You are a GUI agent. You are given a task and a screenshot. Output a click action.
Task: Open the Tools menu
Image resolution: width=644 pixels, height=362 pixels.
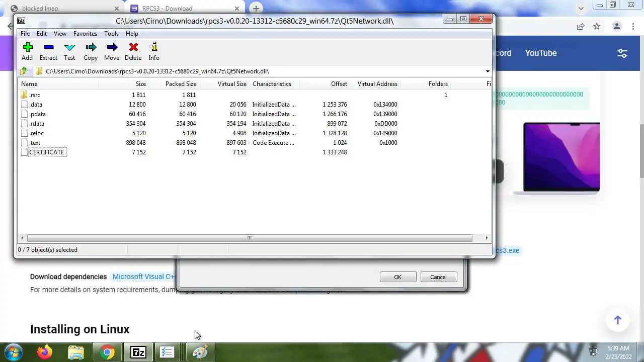[x=111, y=34]
